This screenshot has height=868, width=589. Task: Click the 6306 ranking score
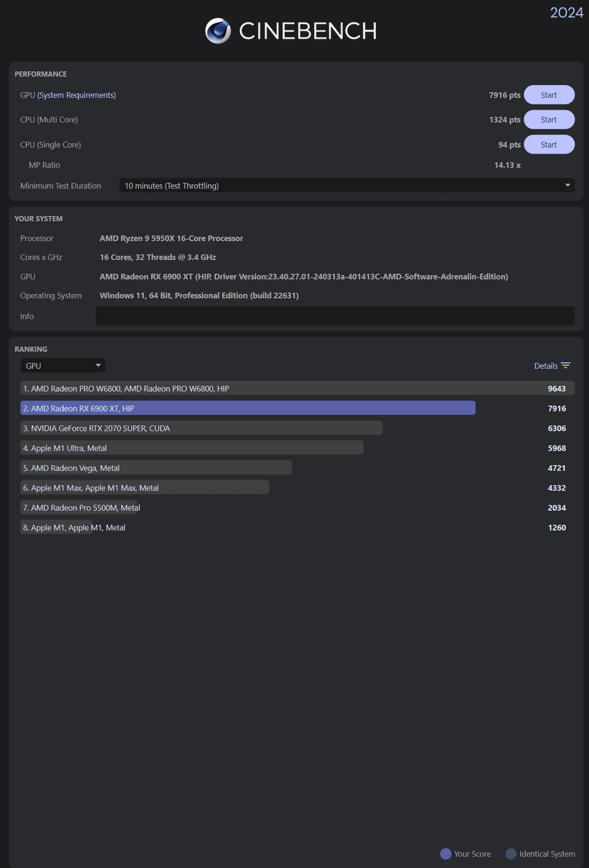(x=557, y=429)
